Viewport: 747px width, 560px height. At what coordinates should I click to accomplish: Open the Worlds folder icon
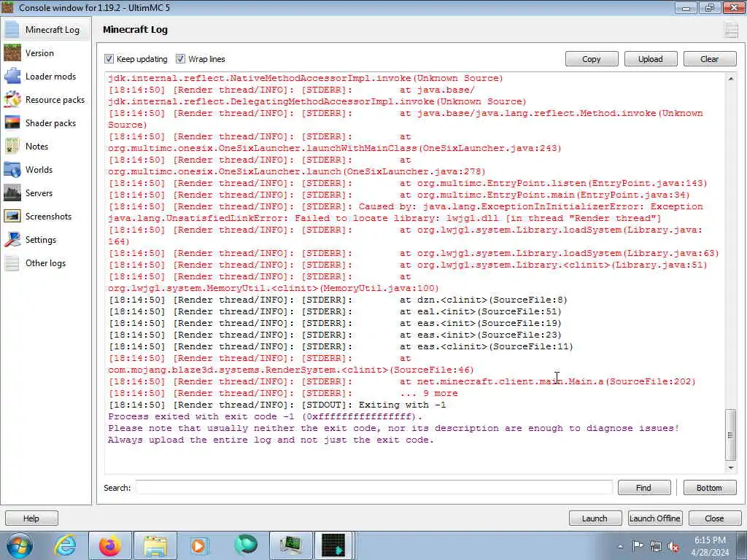(x=12, y=169)
